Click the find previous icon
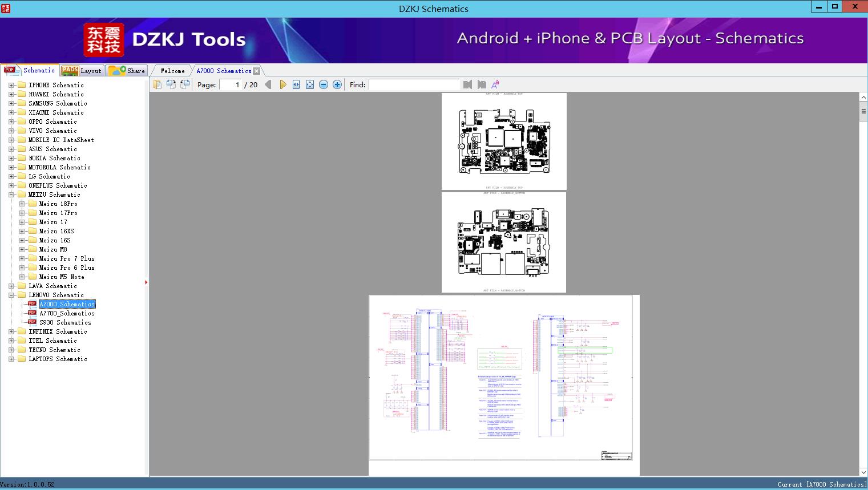This screenshot has width=868, height=490. point(468,84)
